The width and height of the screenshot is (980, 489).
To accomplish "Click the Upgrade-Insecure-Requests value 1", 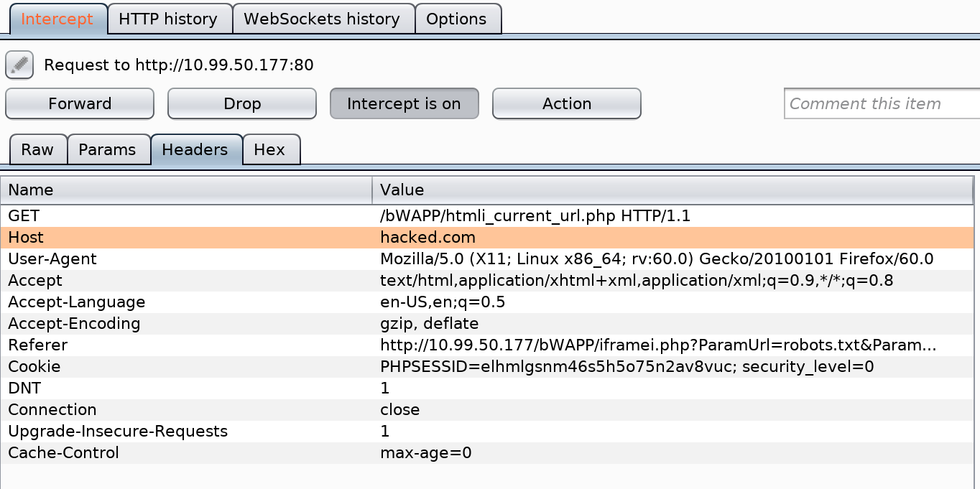I will [673, 431].
